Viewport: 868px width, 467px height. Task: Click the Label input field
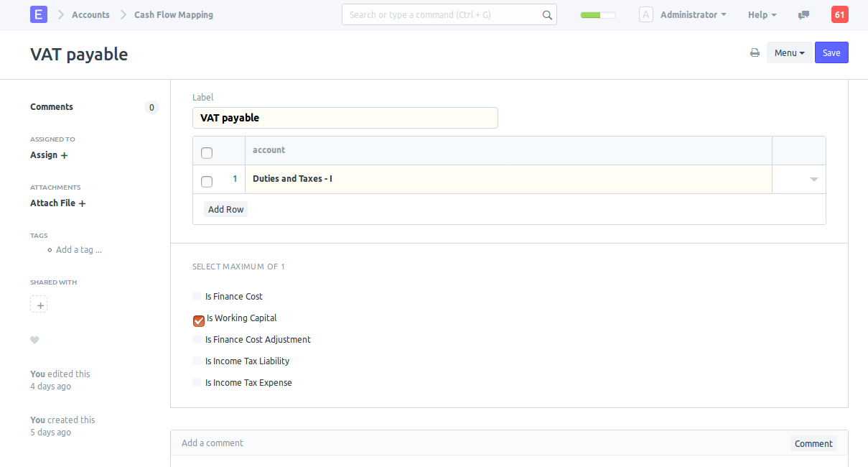point(345,118)
